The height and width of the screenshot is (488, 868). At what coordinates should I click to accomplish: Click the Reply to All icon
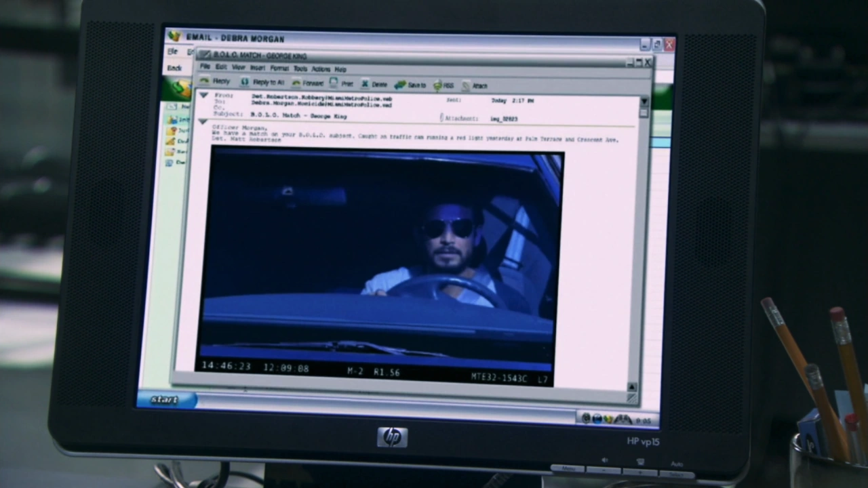pyautogui.click(x=245, y=82)
